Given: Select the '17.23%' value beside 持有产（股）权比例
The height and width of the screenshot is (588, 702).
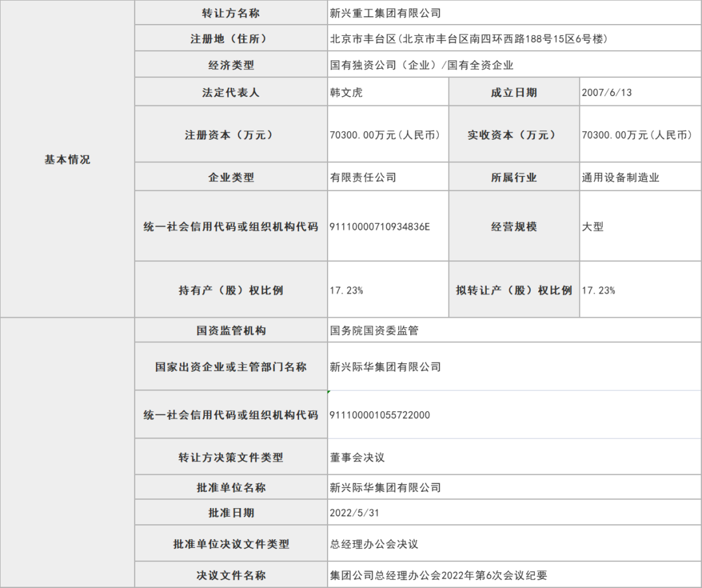Looking at the screenshot, I should click(x=346, y=290).
